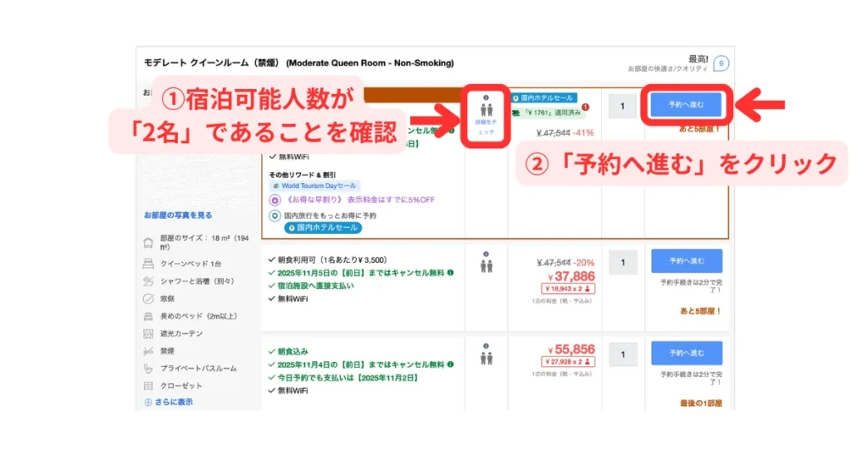This screenshot has width=868, height=456.
Task: Click 予約へ進む for the ¥37,886 offer
Action: (x=686, y=261)
